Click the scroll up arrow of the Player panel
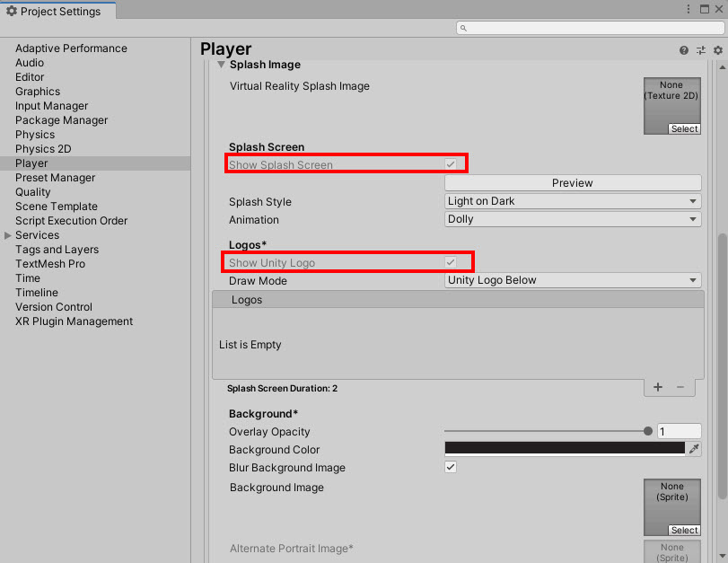Viewport: 728px width, 563px height. click(x=722, y=68)
